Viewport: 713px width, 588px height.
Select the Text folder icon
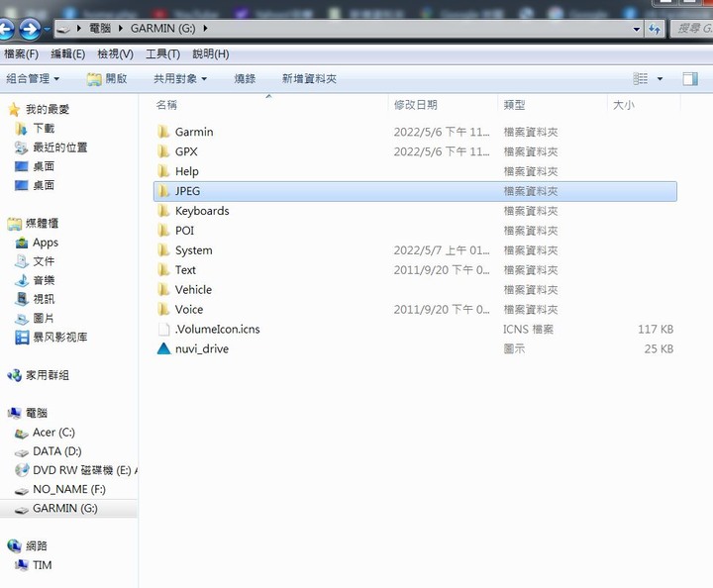(163, 270)
